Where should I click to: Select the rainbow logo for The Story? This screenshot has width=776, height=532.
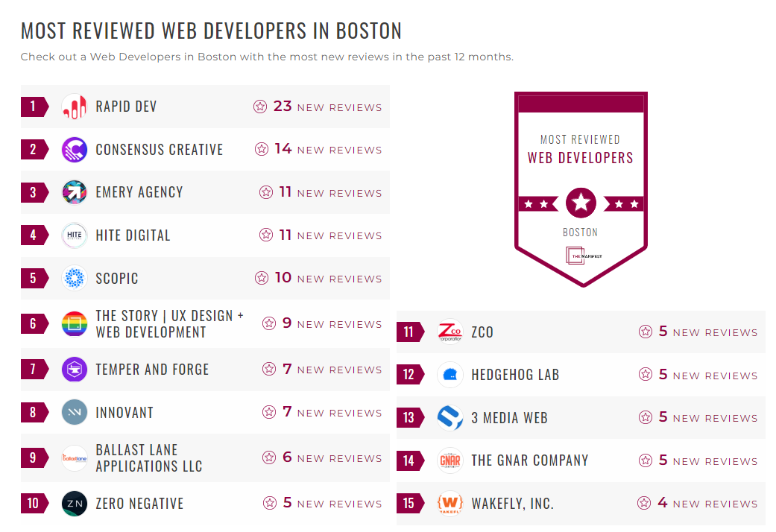pos(74,323)
